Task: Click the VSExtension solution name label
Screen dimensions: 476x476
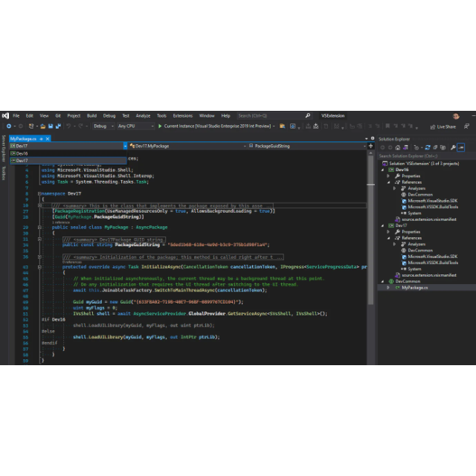Action: point(332,116)
